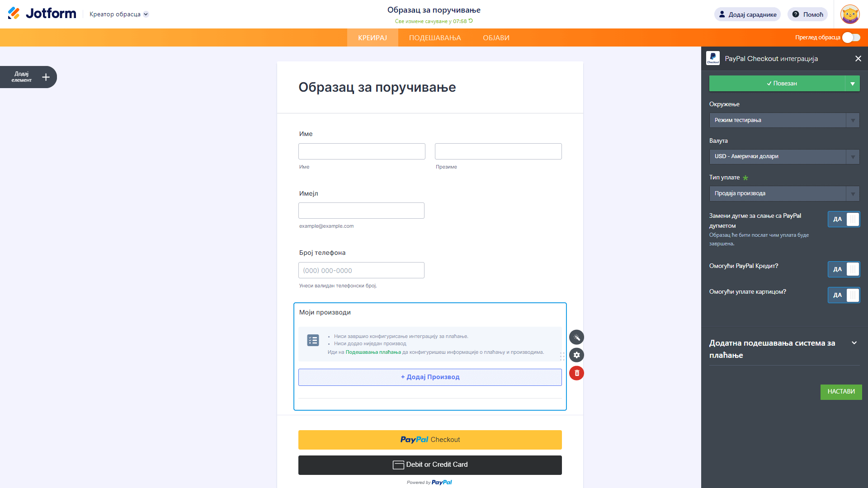Close the PayPal Checkout integration panel
The image size is (868, 488).
tap(858, 59)
